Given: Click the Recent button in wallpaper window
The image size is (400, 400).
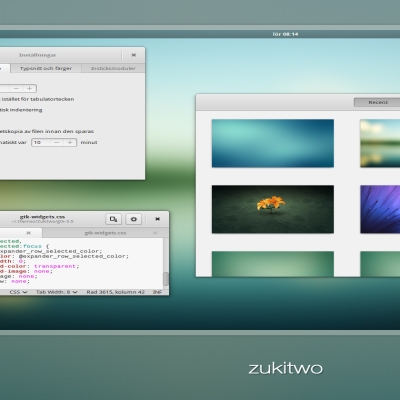Looking at the screenshot, I should pyautogui.click(x=378, y=102).
